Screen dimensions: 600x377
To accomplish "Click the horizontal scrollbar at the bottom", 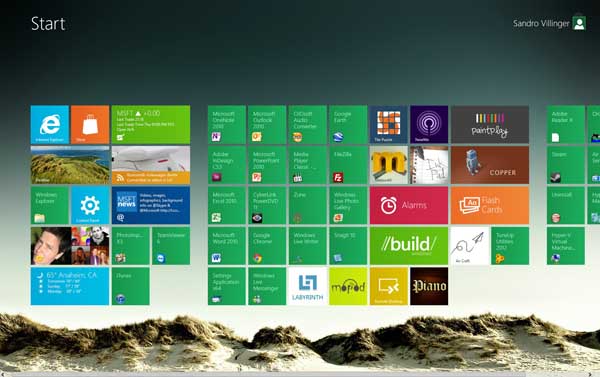I will tap(300, 374).
